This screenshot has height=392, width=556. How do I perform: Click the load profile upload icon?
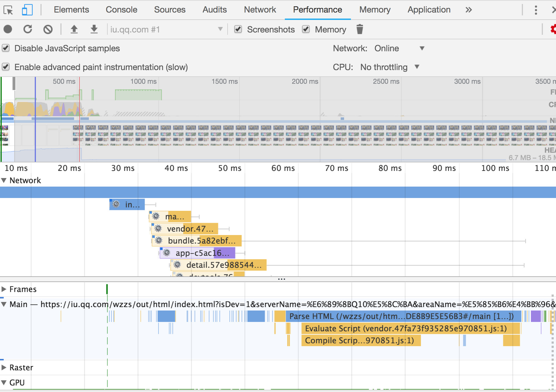click(74, 29)
